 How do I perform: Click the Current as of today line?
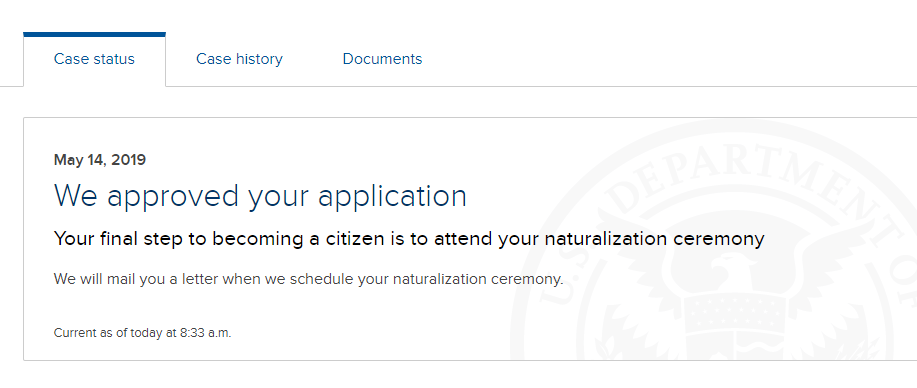click(x=142, y=334)
